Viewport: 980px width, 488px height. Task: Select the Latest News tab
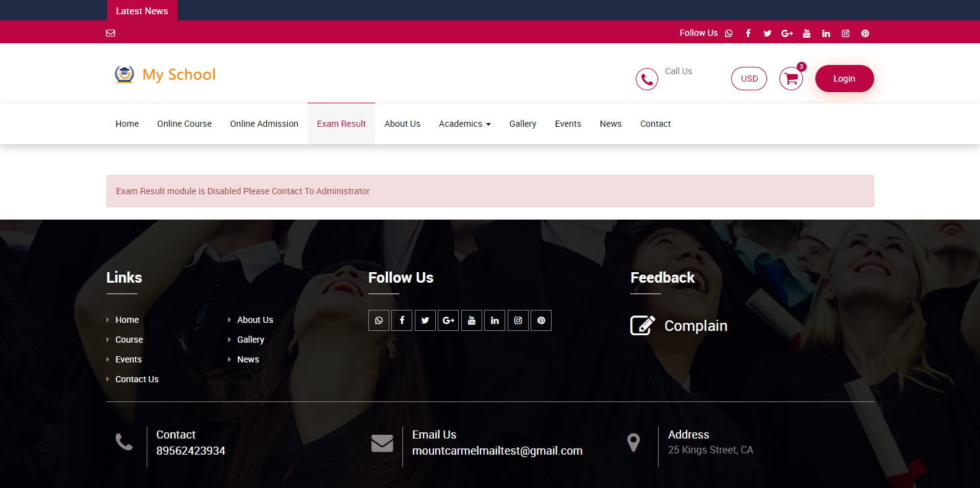[x=142, y=11]
